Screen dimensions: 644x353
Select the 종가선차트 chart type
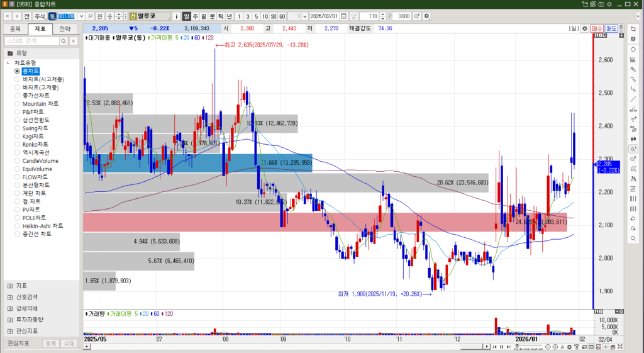[18, 96]
